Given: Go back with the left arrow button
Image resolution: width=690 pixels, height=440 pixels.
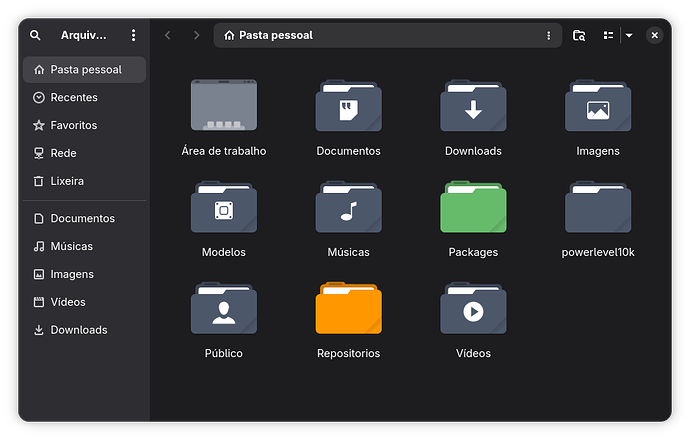Looking at the screenshot, I should coord(168,35).
